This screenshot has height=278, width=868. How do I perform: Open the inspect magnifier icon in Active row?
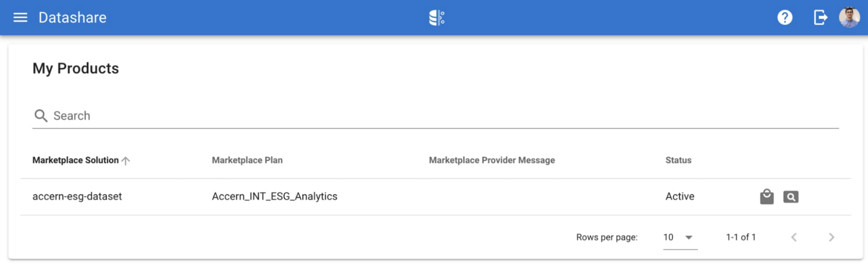coord(790,197)
